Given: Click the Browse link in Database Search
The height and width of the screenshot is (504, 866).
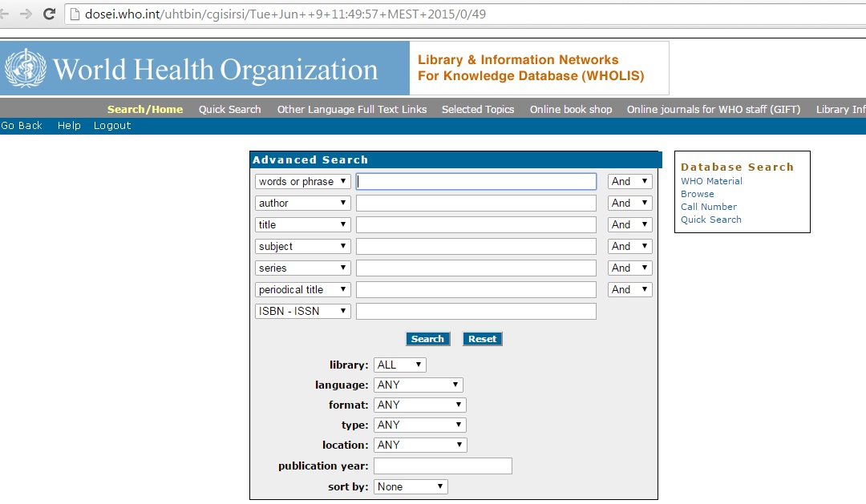Looking at the screenshot, I should click(697, 195).
